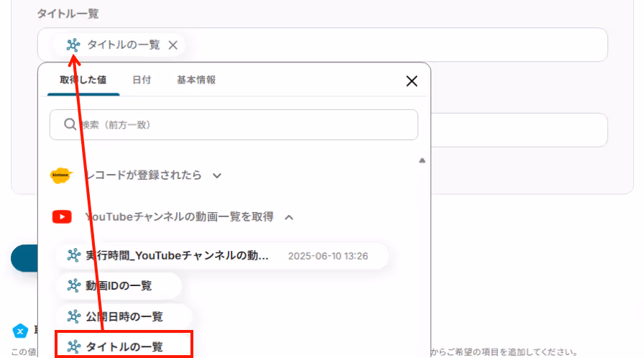Click the YouTube logo icon
The height and width of the screenshot is (358, 644).
[x=62, y=217]
